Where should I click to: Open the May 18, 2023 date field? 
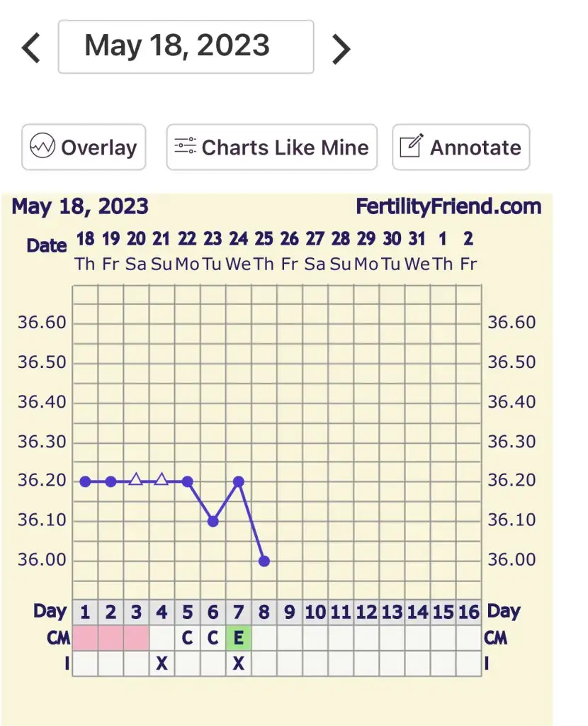coord(186,47)
